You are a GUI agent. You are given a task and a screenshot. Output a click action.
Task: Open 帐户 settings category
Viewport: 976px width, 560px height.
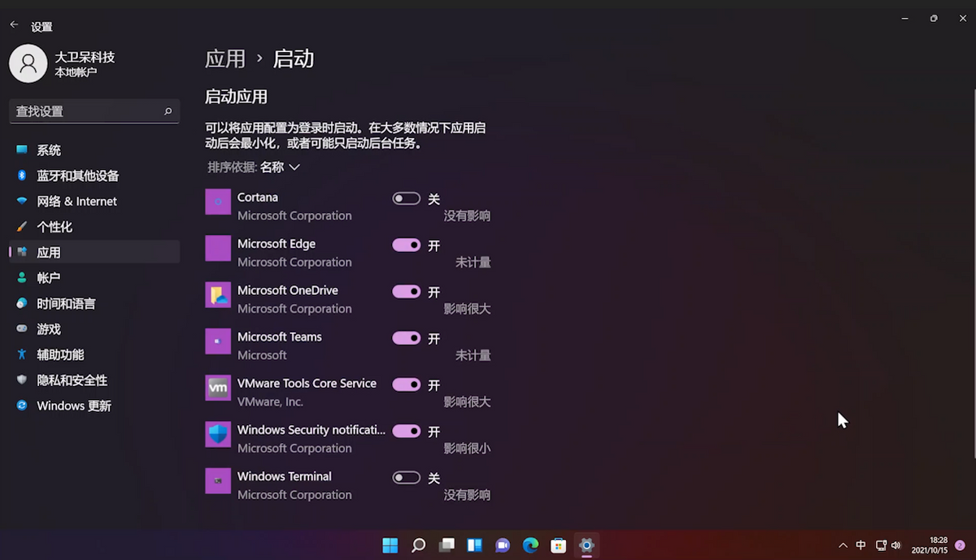pos(94,278)
